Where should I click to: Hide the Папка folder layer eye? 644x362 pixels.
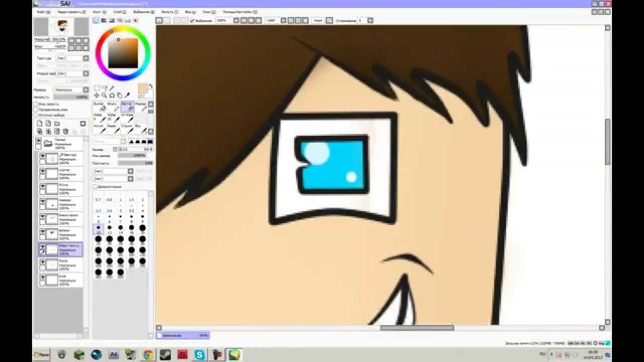point(38,141)
